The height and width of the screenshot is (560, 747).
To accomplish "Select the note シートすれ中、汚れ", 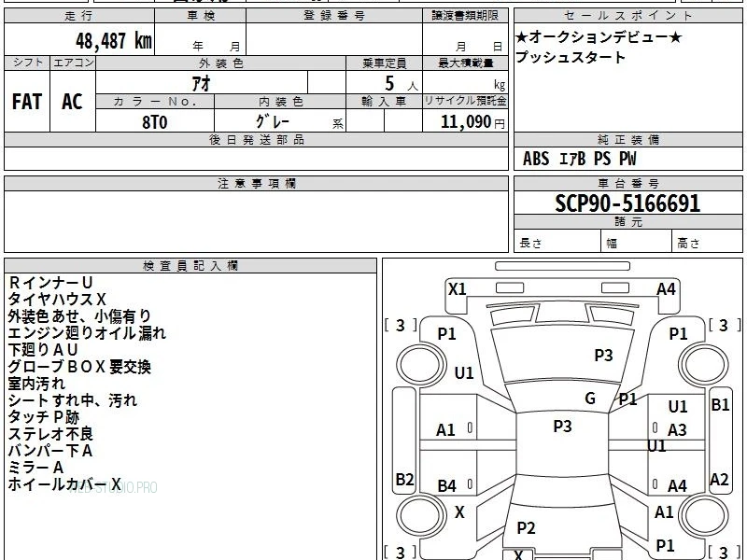I will 73,400.
